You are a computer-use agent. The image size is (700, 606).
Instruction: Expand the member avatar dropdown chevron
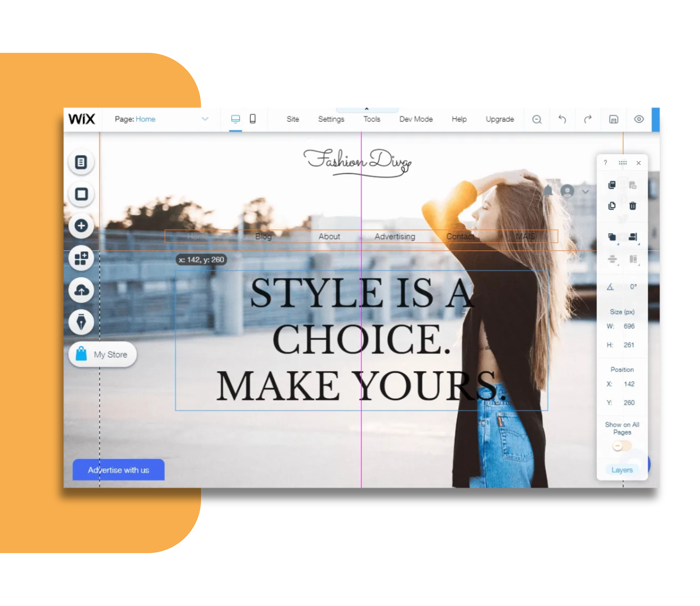click(x=585, y=192)
